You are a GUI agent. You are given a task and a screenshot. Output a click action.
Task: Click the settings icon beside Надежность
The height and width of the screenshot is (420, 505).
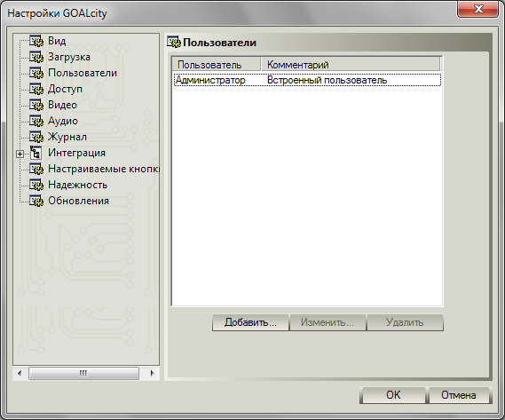click(x=36, y=185)
